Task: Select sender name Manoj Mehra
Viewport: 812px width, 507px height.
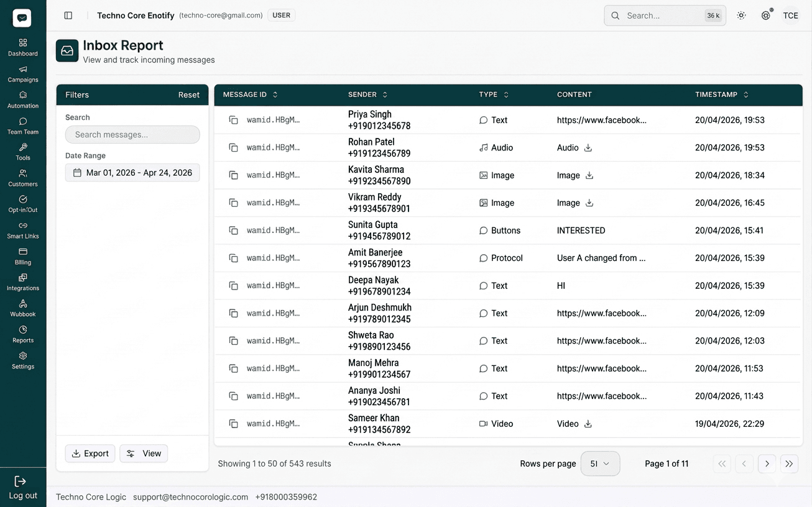Action: coord(374,363)
